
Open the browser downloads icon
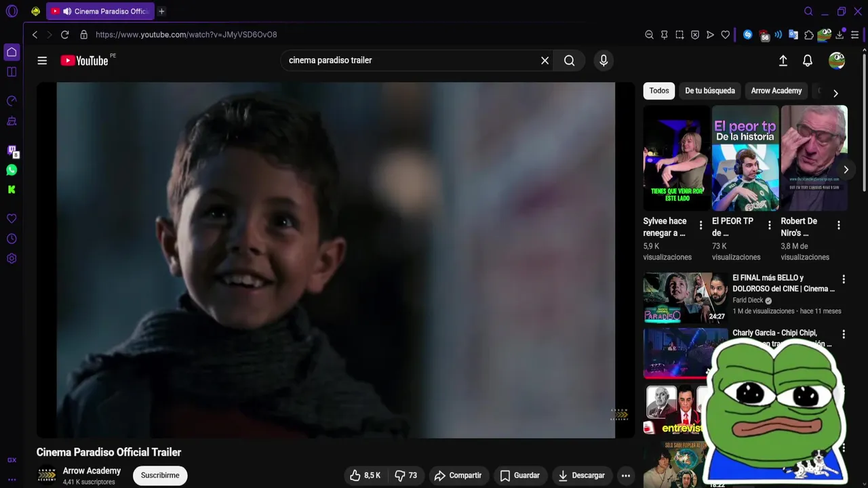click(840, 35)
